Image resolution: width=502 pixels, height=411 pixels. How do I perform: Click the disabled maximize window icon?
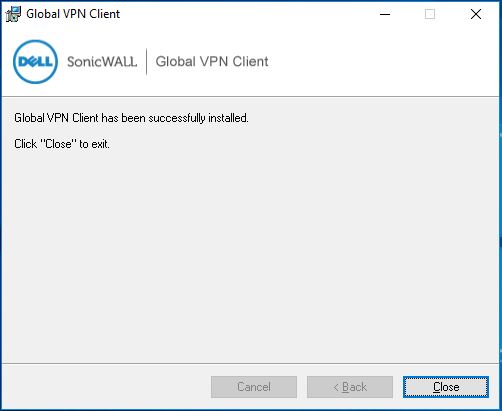point(430,14)
